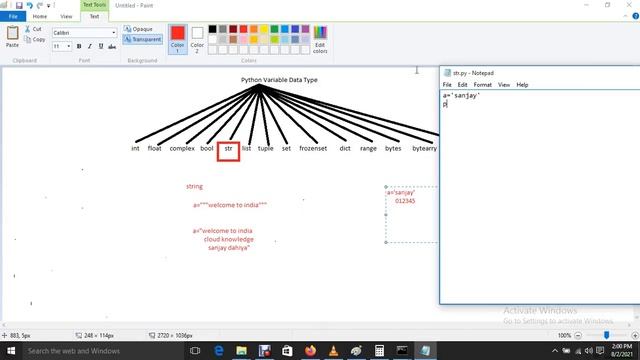Click the Paste button in Paint

12,37
